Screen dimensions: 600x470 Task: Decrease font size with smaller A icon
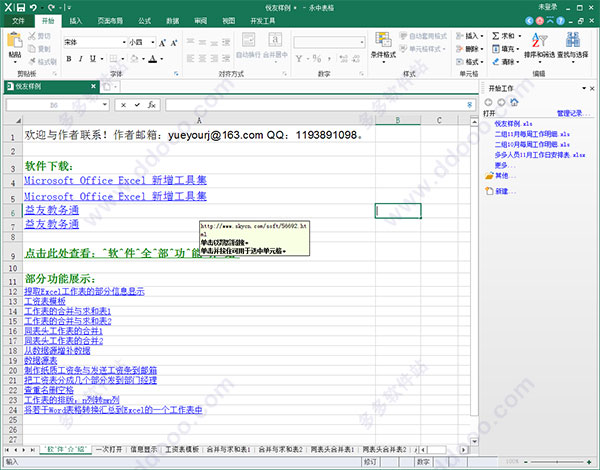tap(174, 42)
